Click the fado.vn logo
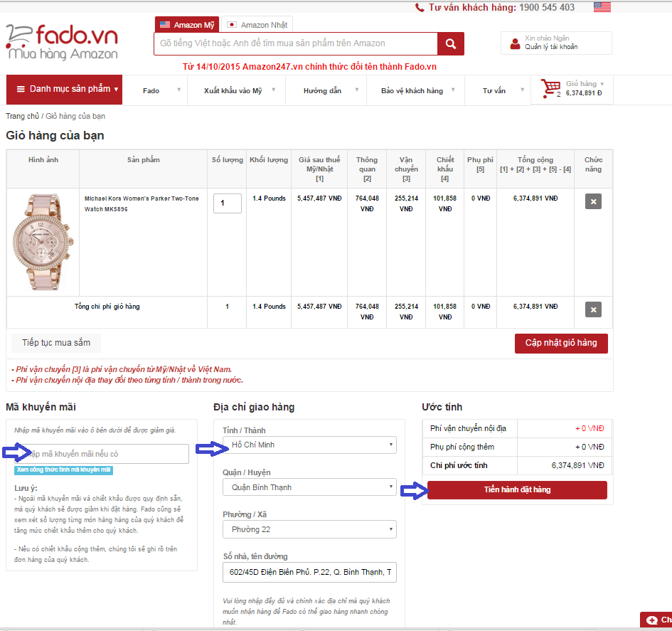The width and height of the screenshot is (672, 631). pos(62,42)
